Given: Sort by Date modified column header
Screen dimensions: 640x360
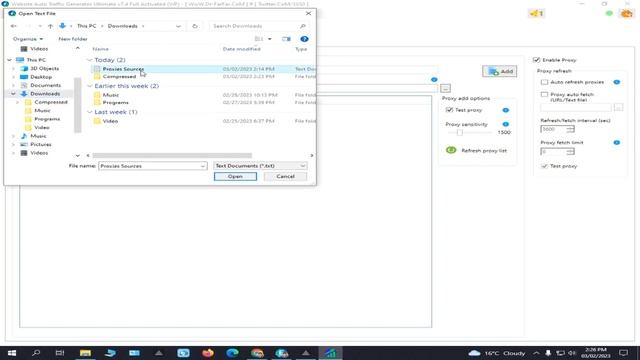Looking at the screenshot, I should [x=242, y=49].
